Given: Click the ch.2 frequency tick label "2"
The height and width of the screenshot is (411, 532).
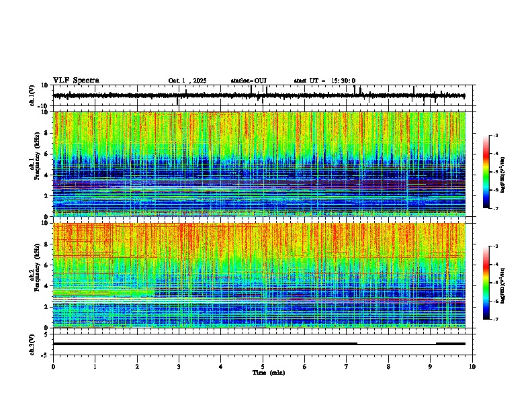Looking at the screenshot, I should tap(46, 307).
